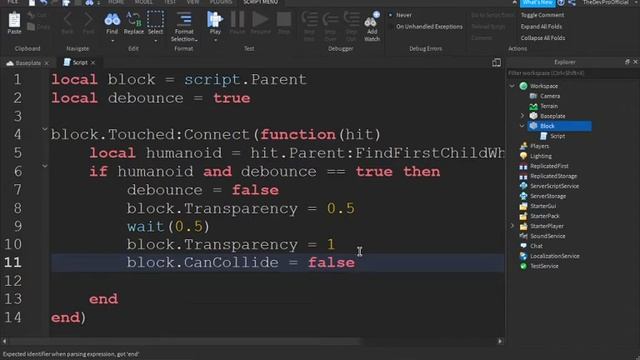The image size is (640, 360).
Task: Click the Step Into debugger icon
Action: pyautogui.click(x=309, y=19)
